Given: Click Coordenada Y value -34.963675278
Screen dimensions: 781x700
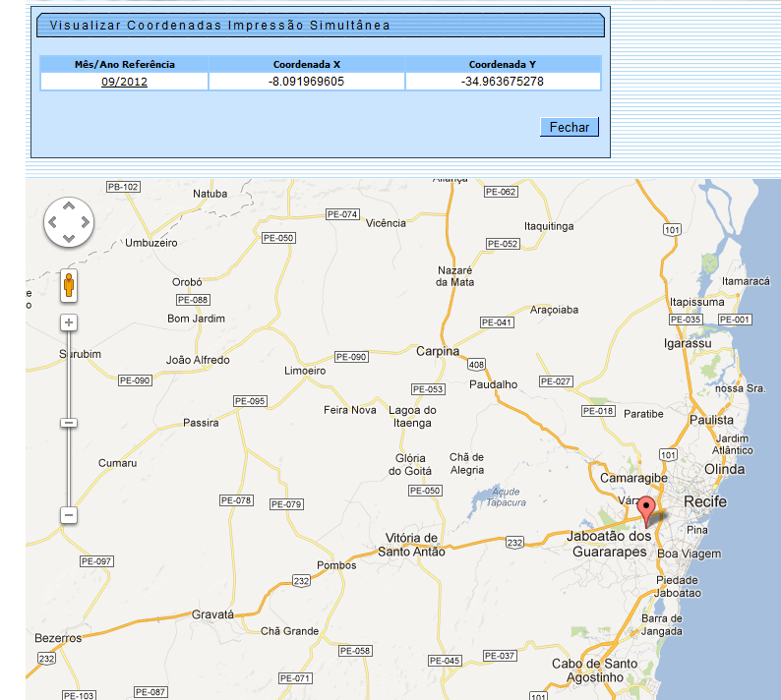Looking at the screenshot, I should point(502,82).
